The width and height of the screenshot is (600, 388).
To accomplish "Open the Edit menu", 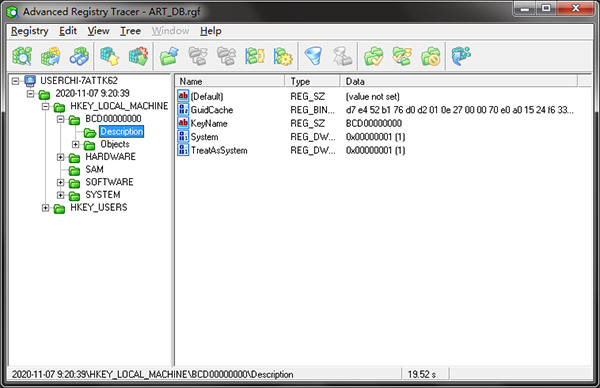I will tap(68, 31).
